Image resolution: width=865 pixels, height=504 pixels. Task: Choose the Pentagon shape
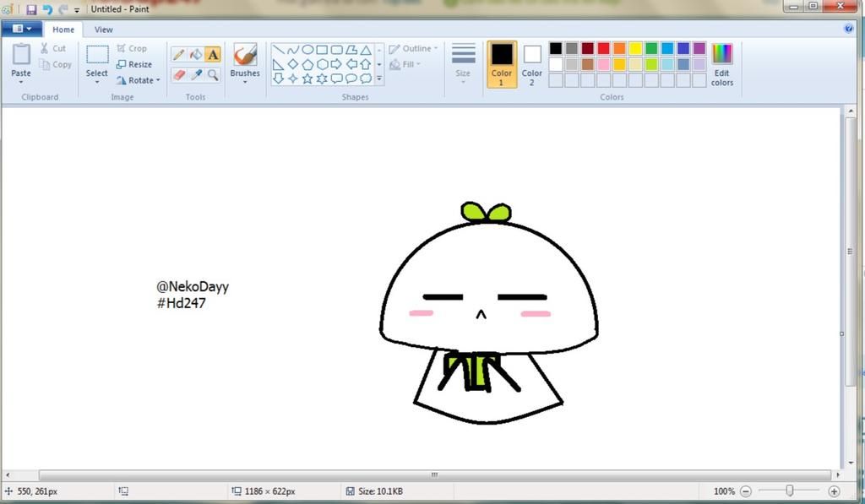pos(307,64)
